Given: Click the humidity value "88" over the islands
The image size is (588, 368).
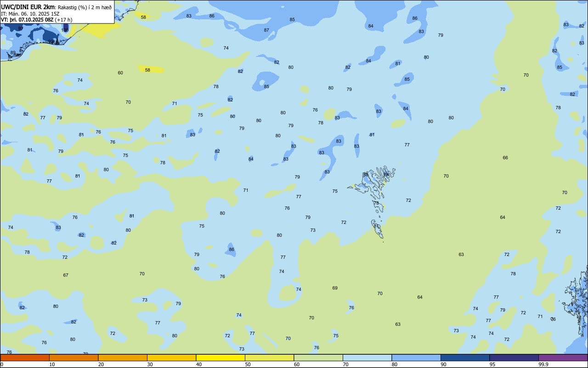Looking at the screenshot, I should tap(366, 174).
